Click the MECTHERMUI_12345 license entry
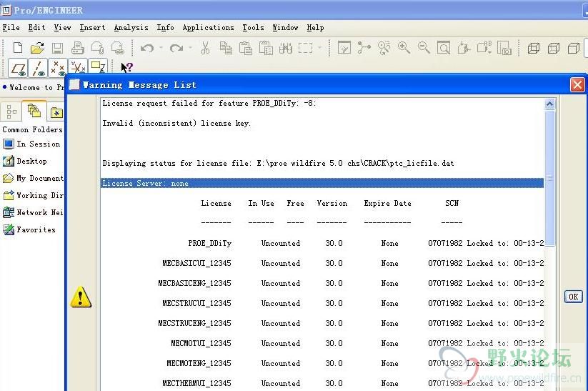Viewport: 588px width, 391px height. coord(196,383)
